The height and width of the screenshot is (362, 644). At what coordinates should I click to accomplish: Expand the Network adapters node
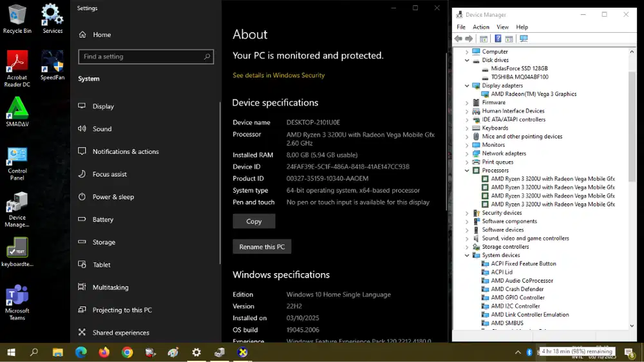pyautogui.click(x=468, y=153)
